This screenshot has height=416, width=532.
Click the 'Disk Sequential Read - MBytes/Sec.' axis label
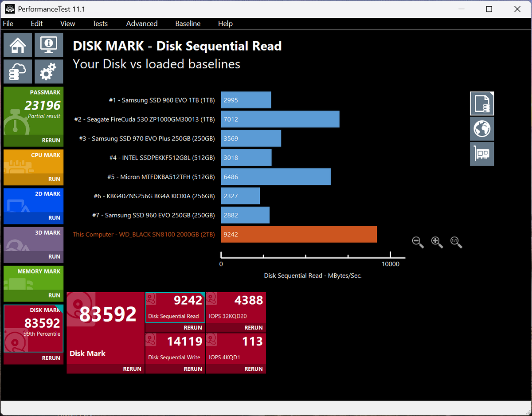(x=313, y=275)
